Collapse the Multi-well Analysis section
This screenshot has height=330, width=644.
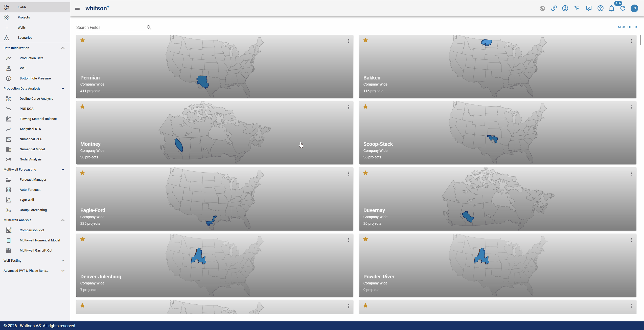[63, 220]
